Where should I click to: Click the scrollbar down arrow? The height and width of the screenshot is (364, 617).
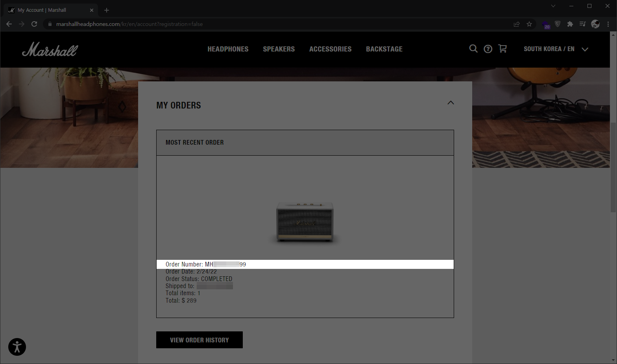613,360
